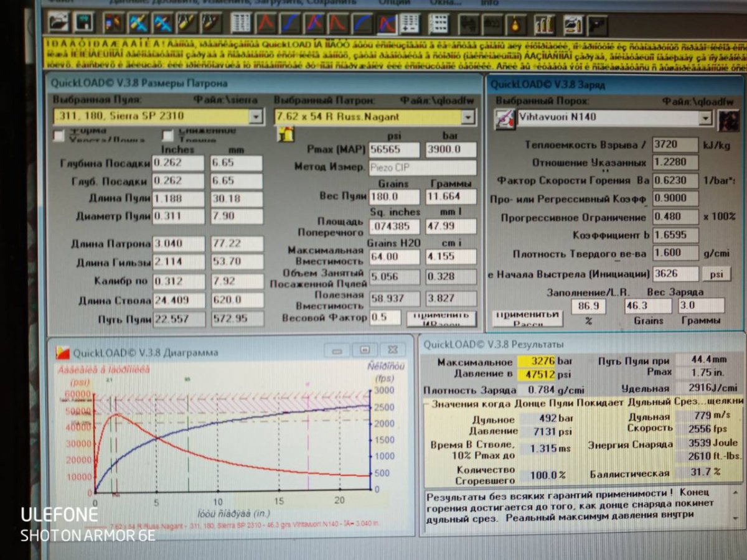Click the save disk toolbar icon
Viewport: 747px width, 560px height.
(85, 24)
